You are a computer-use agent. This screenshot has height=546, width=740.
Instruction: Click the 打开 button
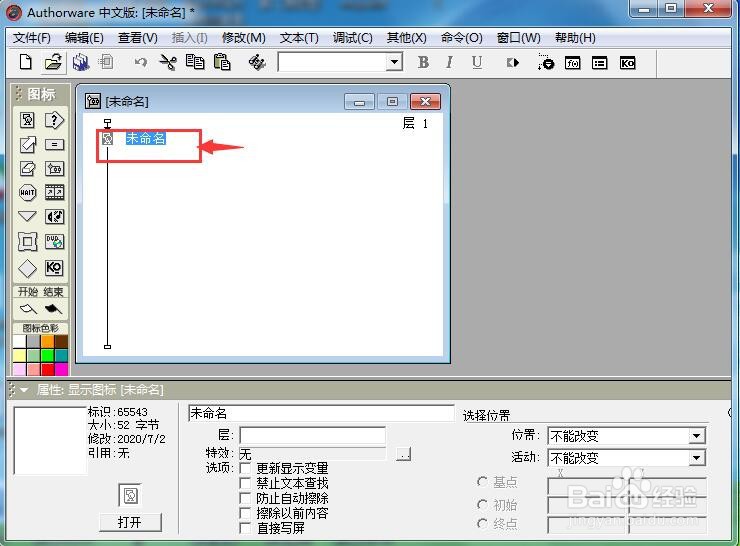click(130, 522)
